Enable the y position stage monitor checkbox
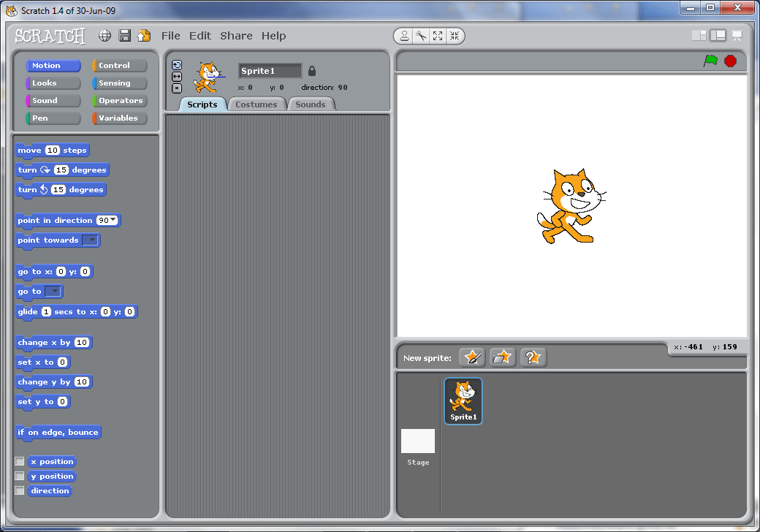Image resolution: width=760 pixels, height=532 pixels. pyautogui.click(x=20, y=476)
